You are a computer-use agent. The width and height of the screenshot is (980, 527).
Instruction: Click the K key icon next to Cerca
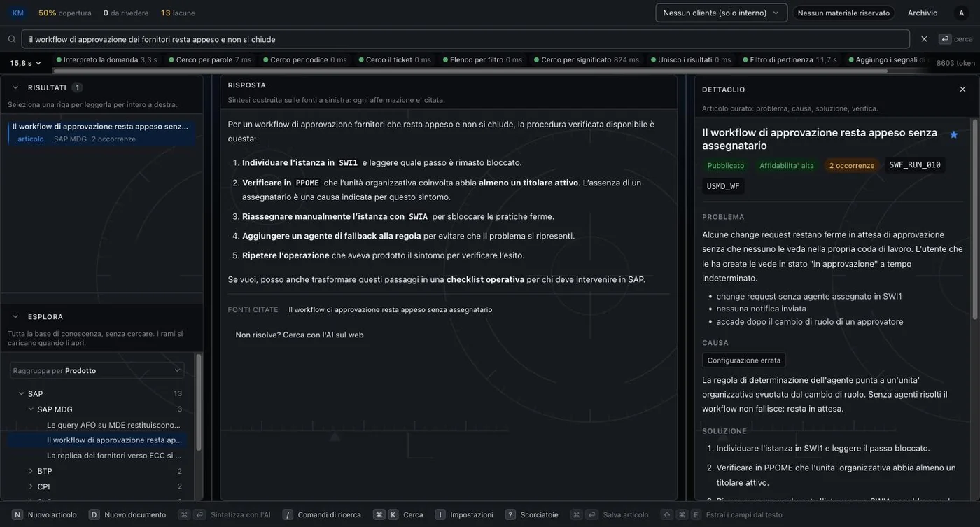[x=393, y=514]
